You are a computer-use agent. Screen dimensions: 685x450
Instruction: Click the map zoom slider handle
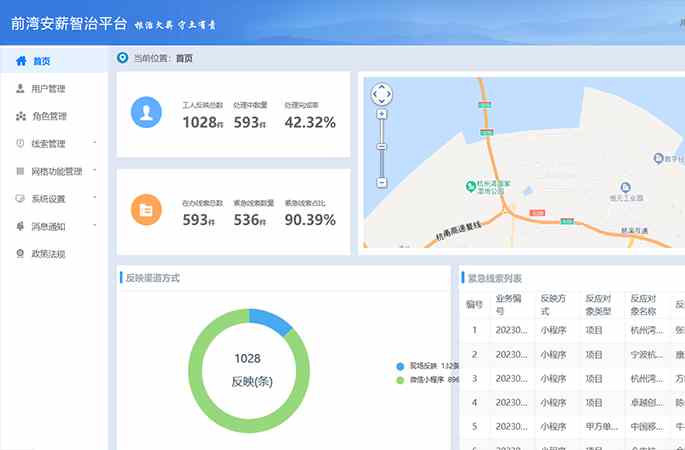pyautogui.click(x=382, y=147)
